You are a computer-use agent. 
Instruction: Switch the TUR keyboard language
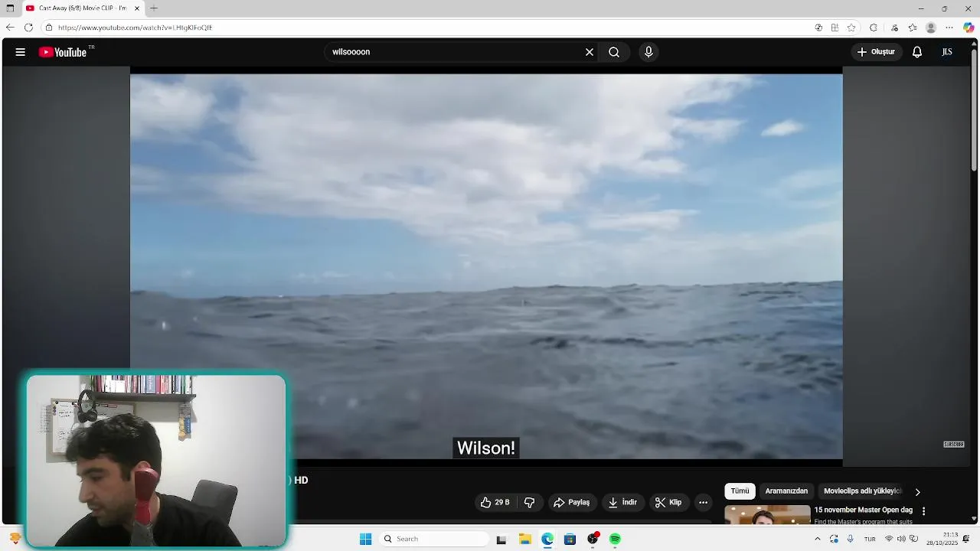pyautogui.click(x=870, y=539)
